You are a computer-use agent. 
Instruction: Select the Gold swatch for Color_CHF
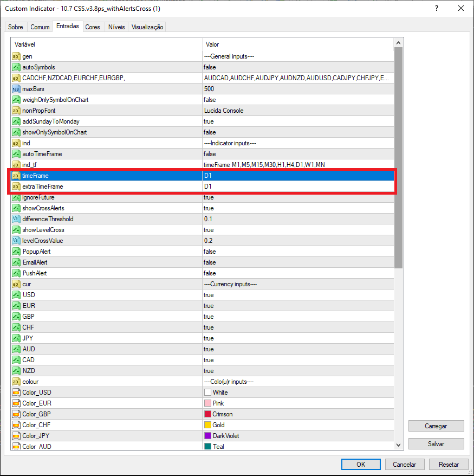[x=207, y=425]
